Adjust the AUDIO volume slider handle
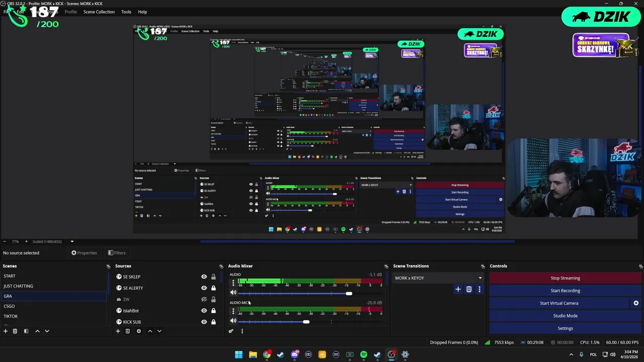 [349, 293]
